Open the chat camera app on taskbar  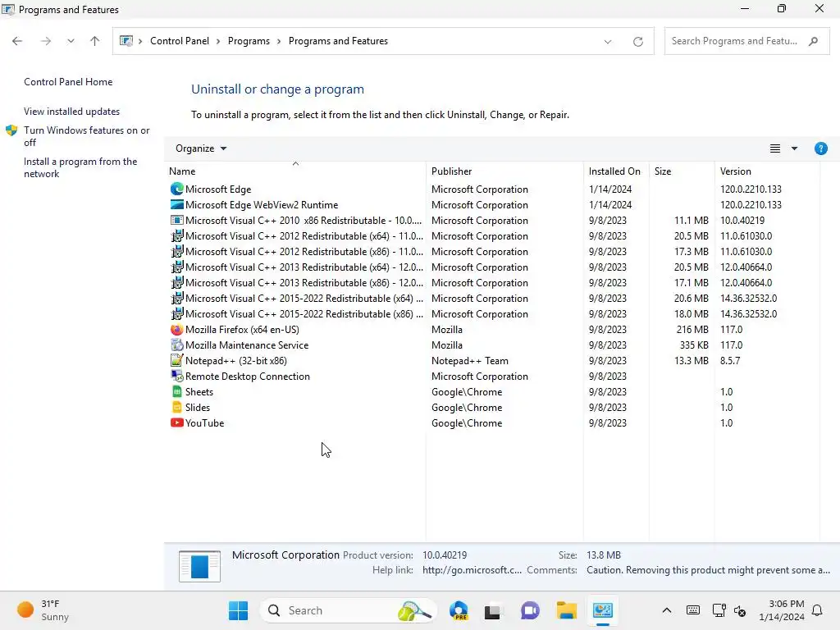(x=530, y=610)
